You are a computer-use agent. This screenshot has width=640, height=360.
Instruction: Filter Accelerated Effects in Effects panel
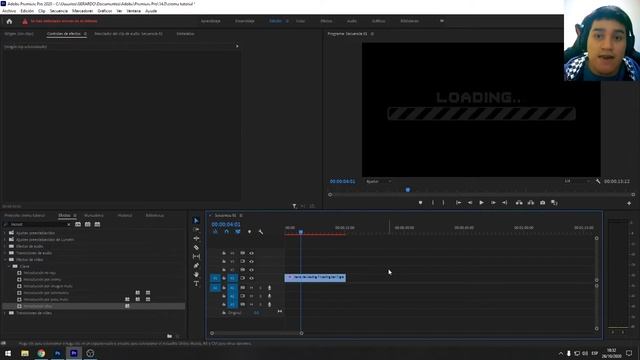[x=78, y=224]
